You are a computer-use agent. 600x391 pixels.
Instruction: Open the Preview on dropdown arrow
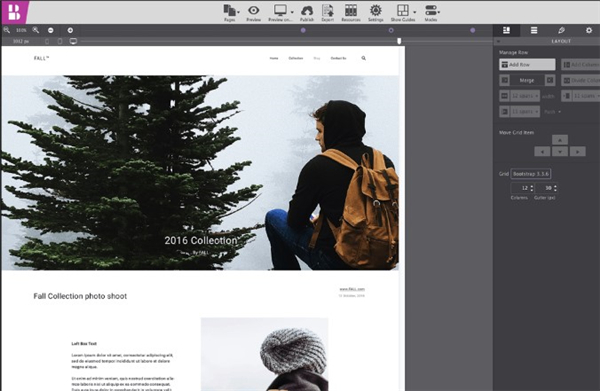pos(292,12)
